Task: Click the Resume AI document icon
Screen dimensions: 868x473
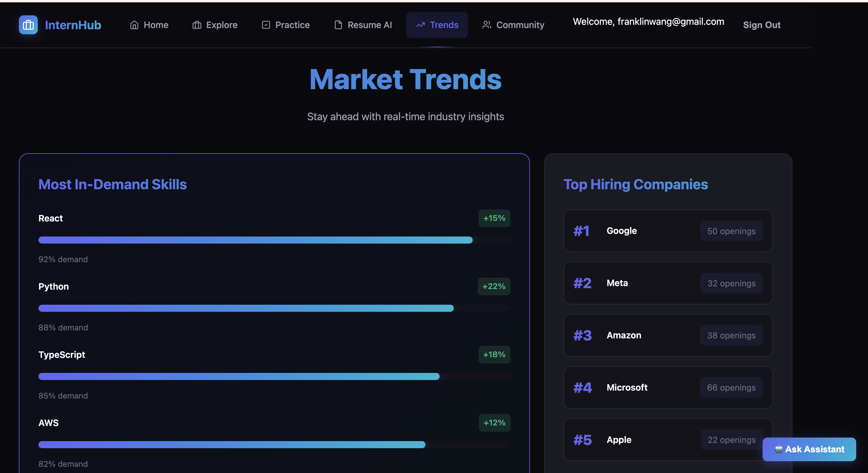Action: pyautogui.click(x=338, y=25)
